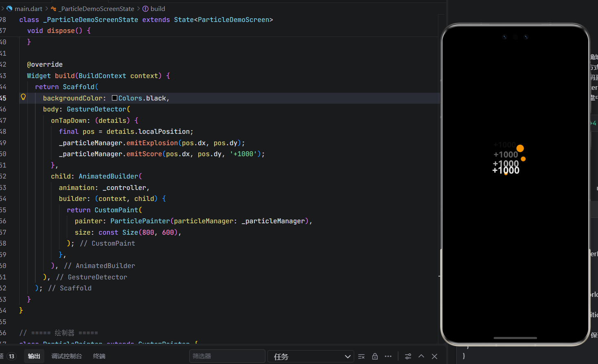This screenshot has height=364, width=598.
Task: Switch to the 调试控制台 tab
Action: pos(67,356)
